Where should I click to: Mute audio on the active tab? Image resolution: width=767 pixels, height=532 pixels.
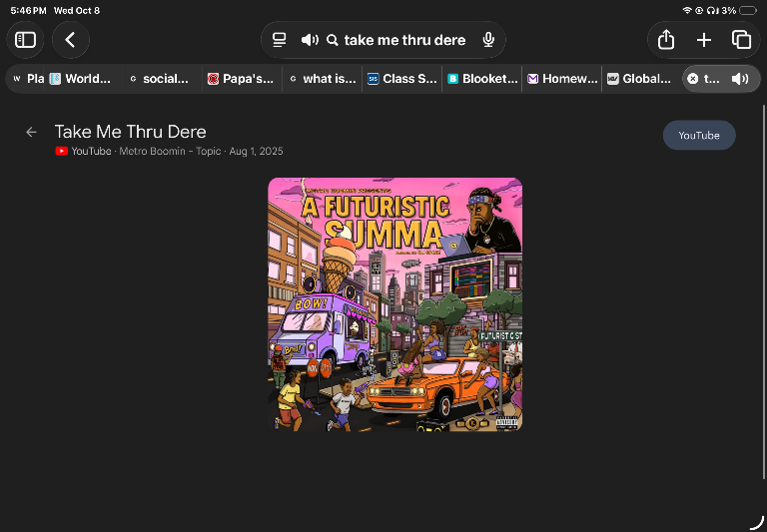click(740, 79)
